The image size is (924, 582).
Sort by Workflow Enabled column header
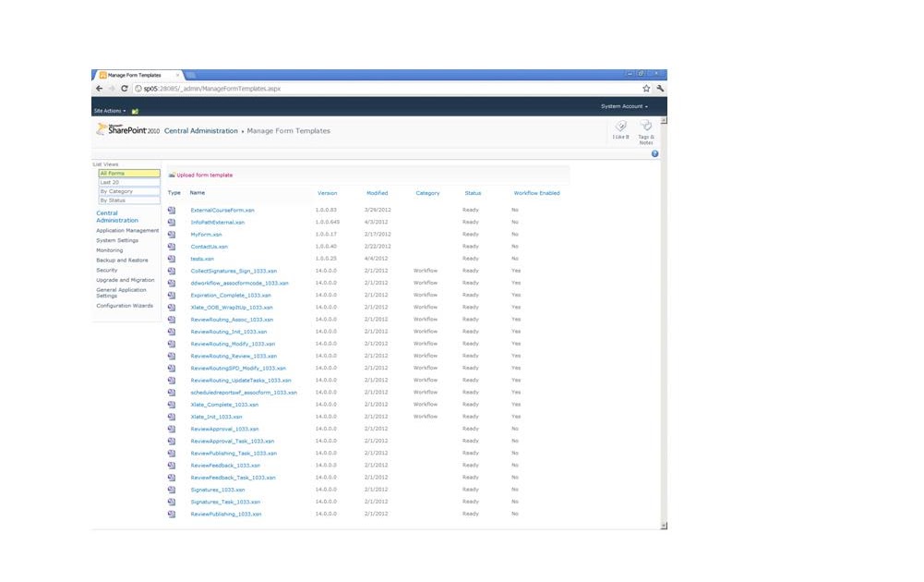[x=537, y=193]
